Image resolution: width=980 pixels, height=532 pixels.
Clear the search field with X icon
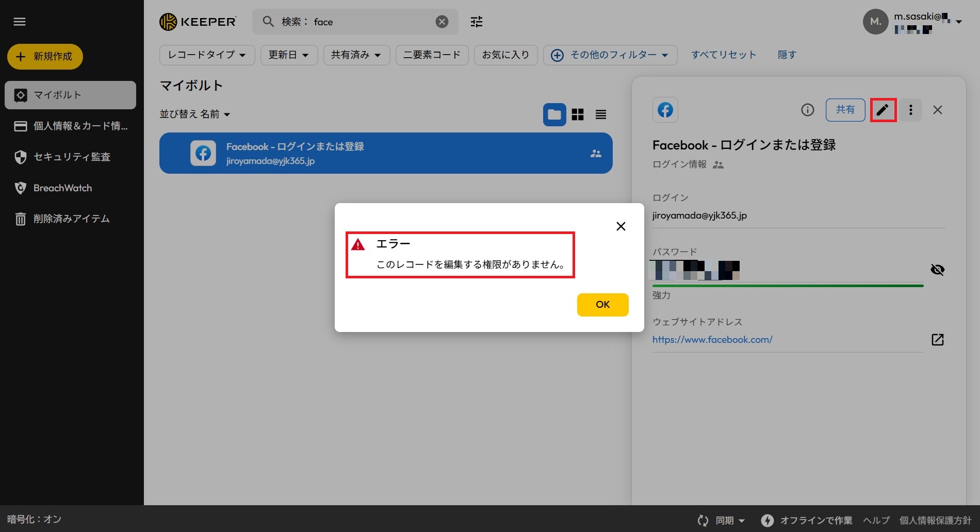(x=442, y=22)
